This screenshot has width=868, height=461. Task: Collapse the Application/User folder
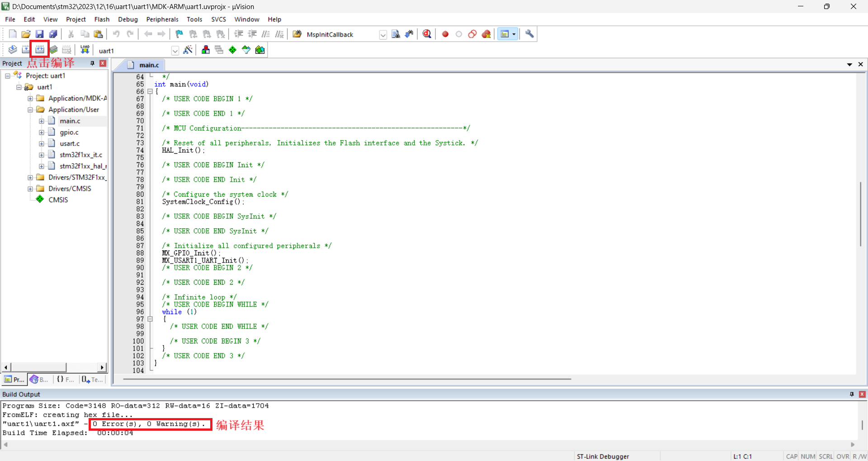[30, 110]
